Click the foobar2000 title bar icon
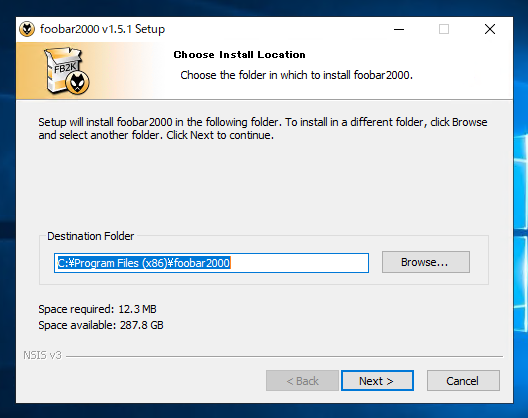Screen dimensions: 528x418 tap(27, 29)
